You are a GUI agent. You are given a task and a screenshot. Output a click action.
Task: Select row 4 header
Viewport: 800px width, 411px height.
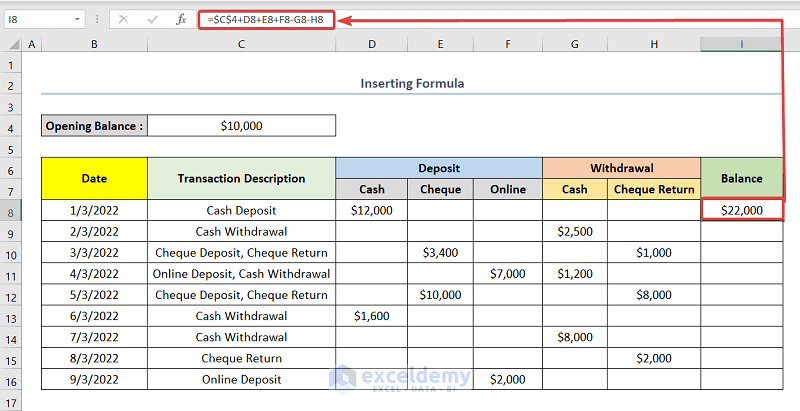click(11, 128)
